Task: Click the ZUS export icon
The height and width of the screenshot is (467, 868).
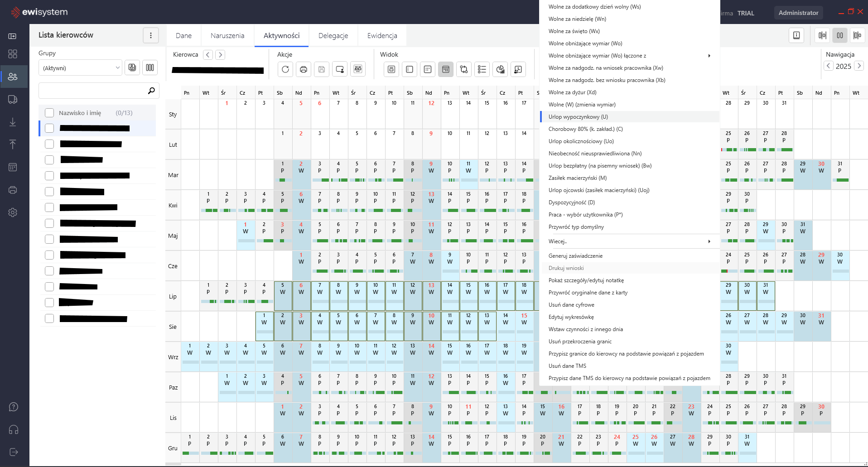Action: coord(358,69)
